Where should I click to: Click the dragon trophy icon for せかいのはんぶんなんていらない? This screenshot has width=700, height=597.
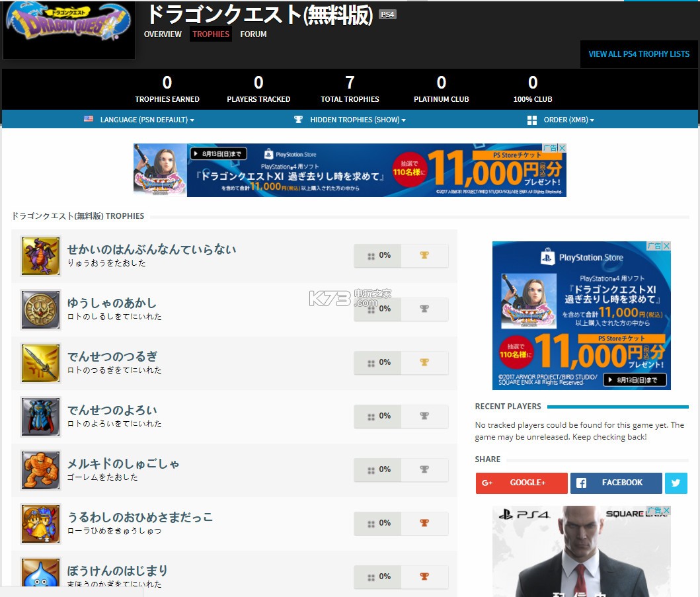[x=40, y=256]
